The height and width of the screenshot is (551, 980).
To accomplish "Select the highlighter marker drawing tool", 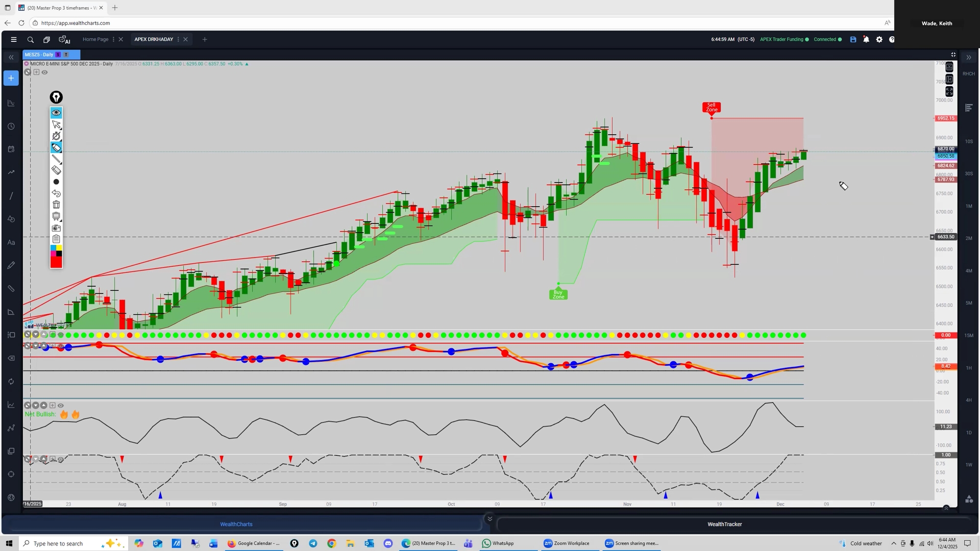I will (56, 148).
